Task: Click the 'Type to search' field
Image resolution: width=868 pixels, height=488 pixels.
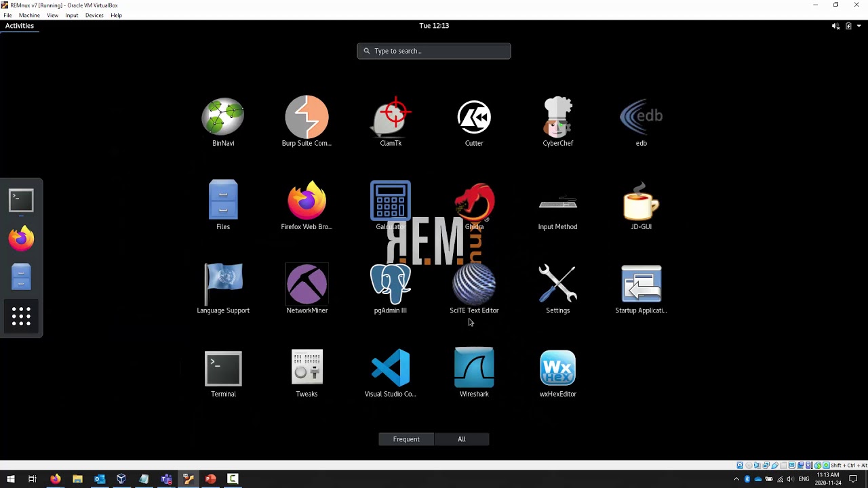Action: click(434, 51)
